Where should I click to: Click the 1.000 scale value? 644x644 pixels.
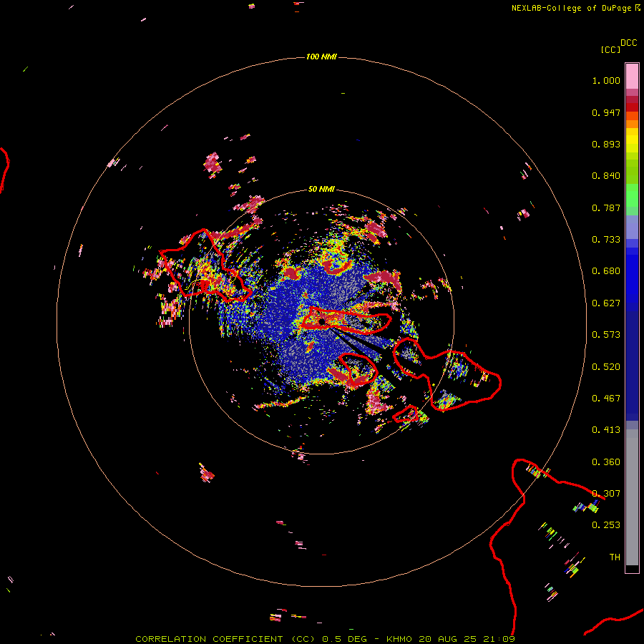tap(606, 80)
